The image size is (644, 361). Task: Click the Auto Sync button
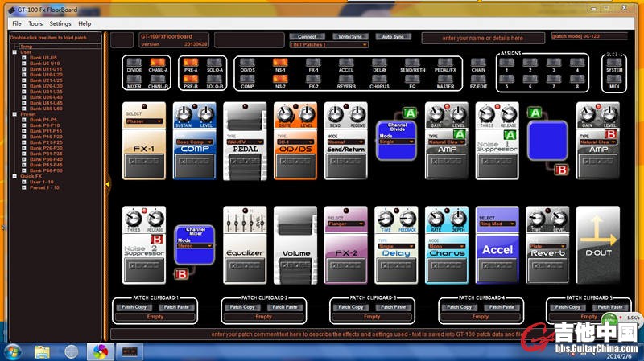click(x=393, y=36)
